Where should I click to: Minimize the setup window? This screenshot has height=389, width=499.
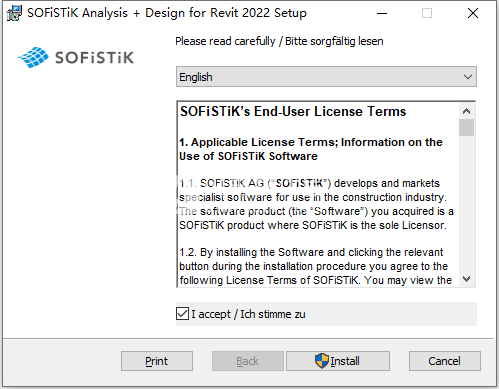(x=382, y=13)
